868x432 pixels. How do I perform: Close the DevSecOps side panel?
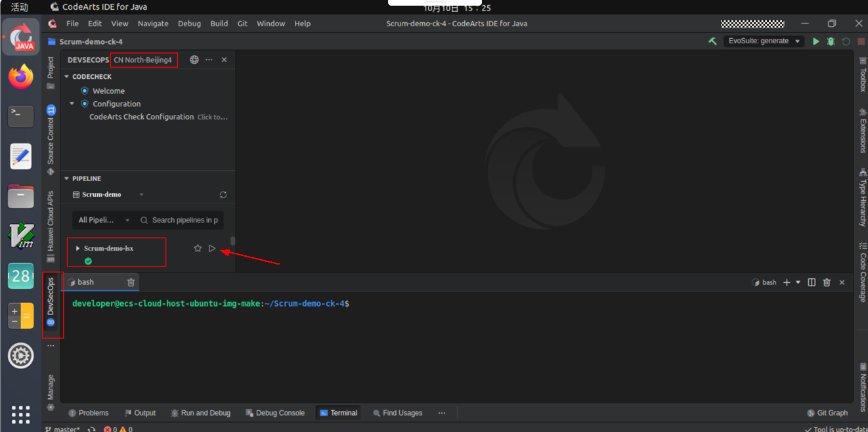(225, 60)
